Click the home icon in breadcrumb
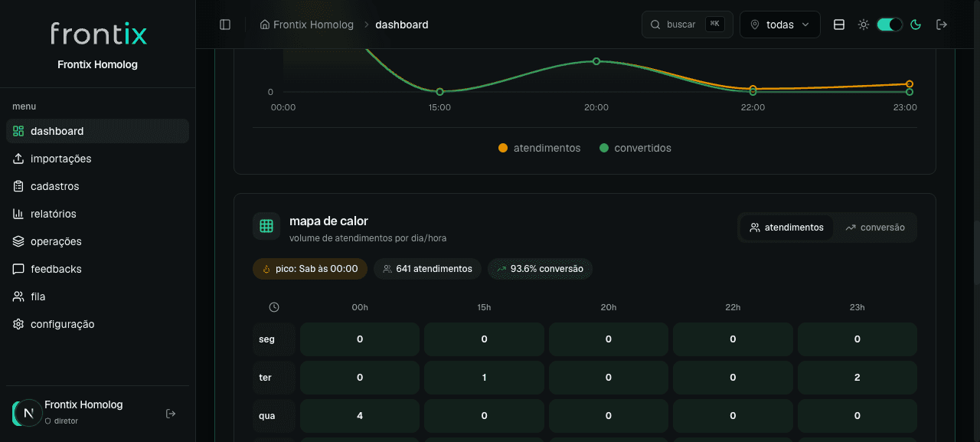Screen dimensions: 980x442 click(265, 25)
